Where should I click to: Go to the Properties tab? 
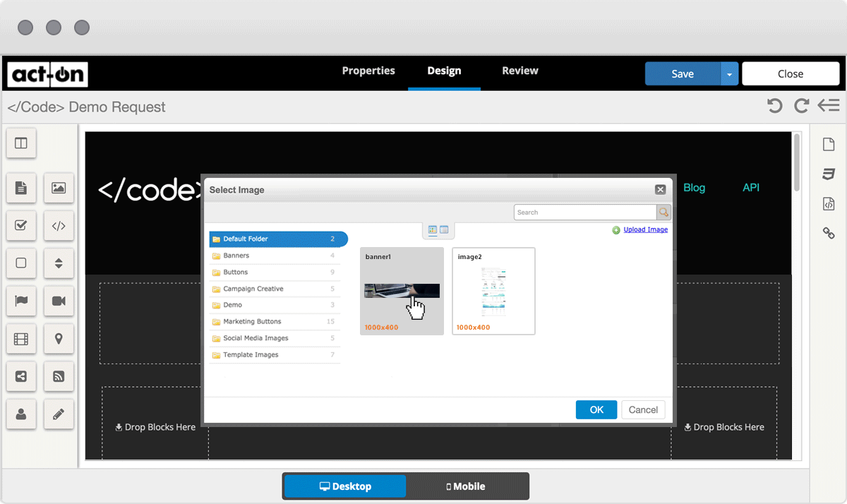tap(368, 71)
